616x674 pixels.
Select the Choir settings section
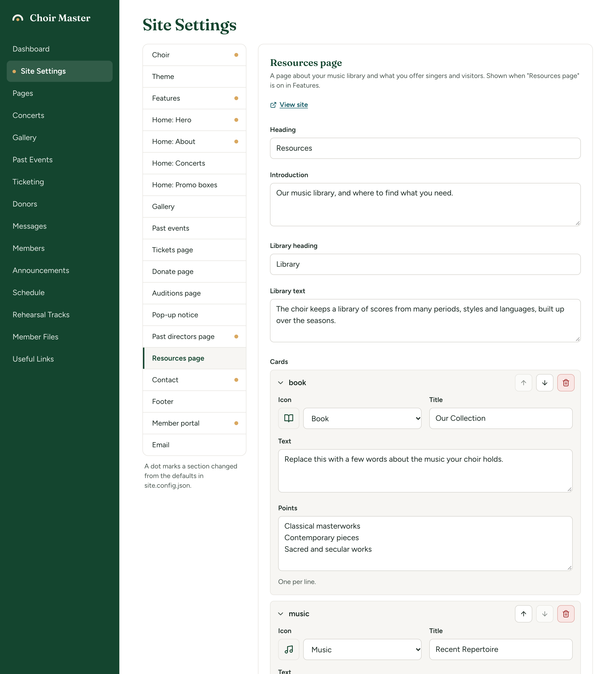tap(194, 55)
